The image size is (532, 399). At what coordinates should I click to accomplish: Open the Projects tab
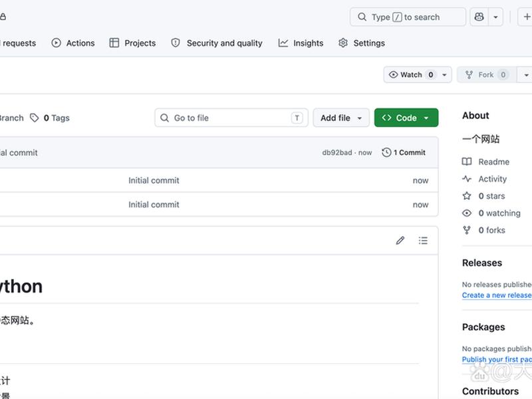132,43
